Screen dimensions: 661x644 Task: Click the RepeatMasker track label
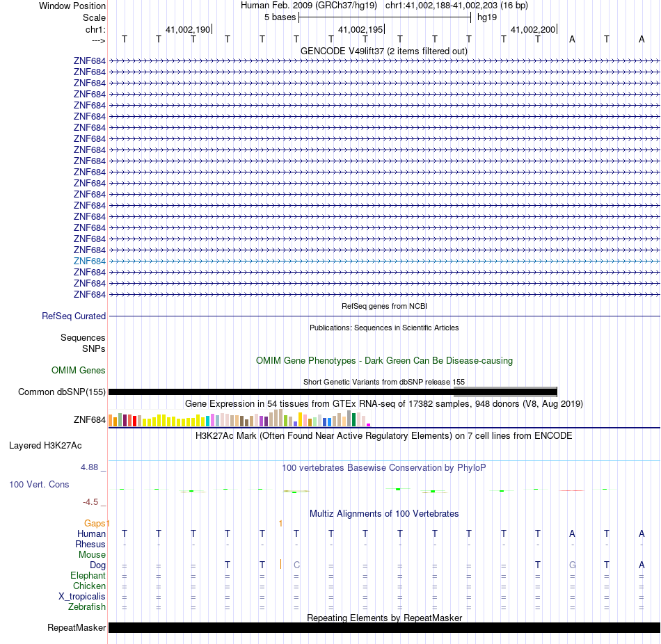[x=77, y=628]
